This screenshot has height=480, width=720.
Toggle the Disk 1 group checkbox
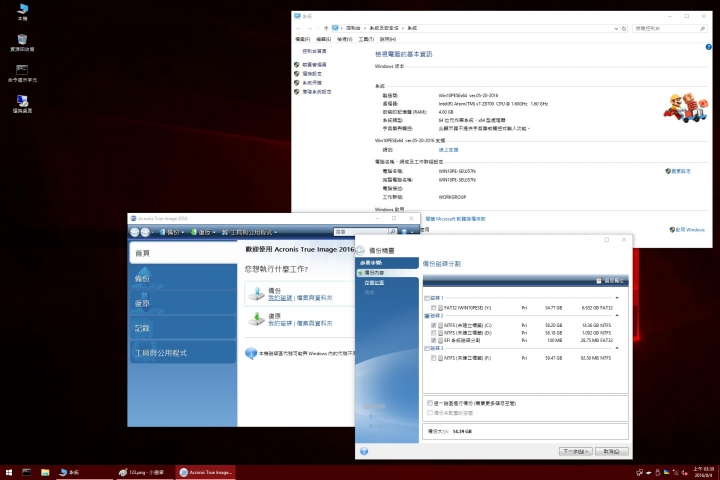tap(427, 298)
